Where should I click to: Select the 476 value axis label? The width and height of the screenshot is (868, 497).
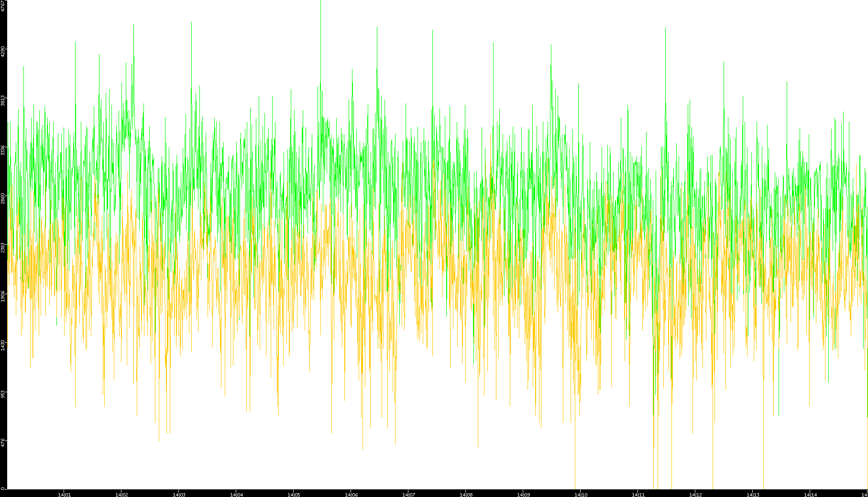click(3, 442)
